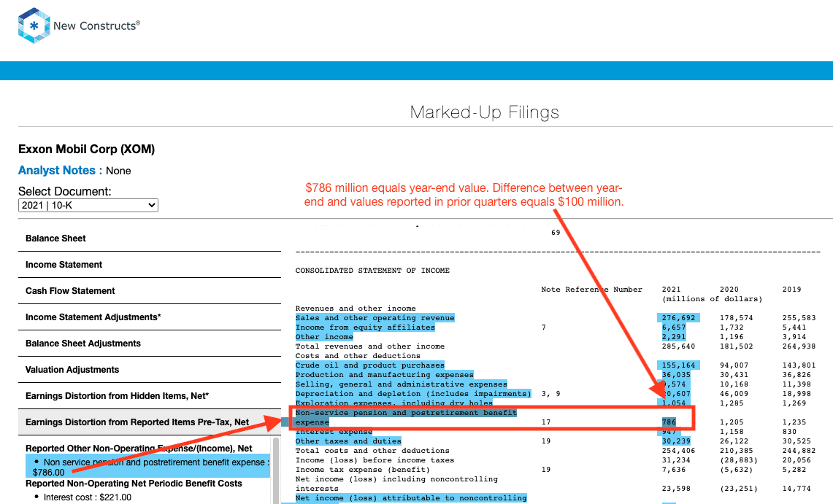Click highlighted 'Net income (loss) attributable to noncontrolling' line
Screen dimensions: 833x504
410,497
